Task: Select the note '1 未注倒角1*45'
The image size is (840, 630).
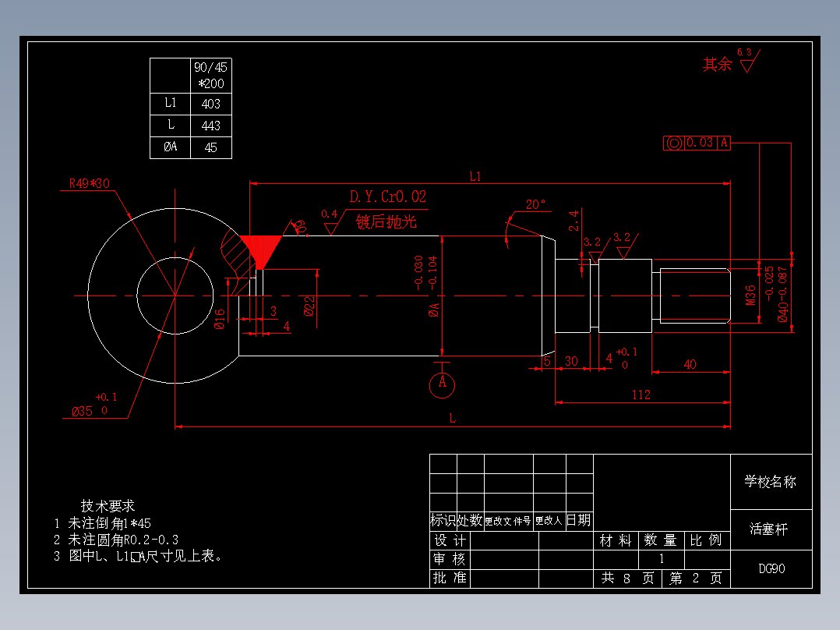Action: coord(103,523)
